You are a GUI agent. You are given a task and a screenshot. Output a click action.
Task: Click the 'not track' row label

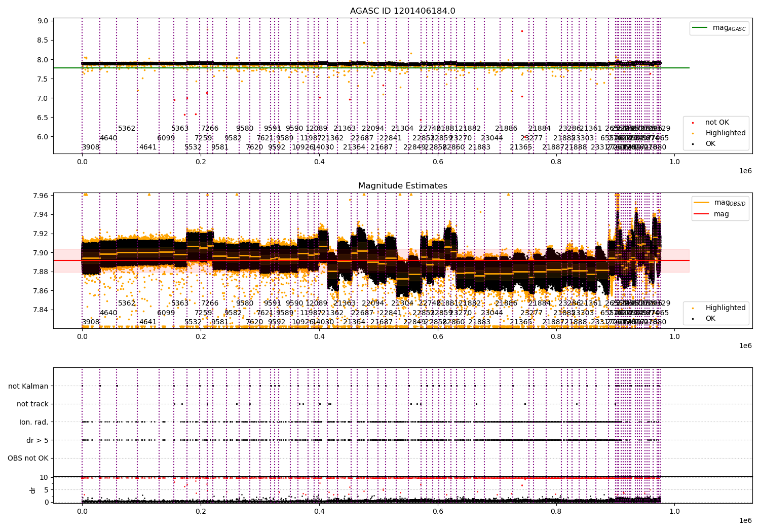click(32, 404)
